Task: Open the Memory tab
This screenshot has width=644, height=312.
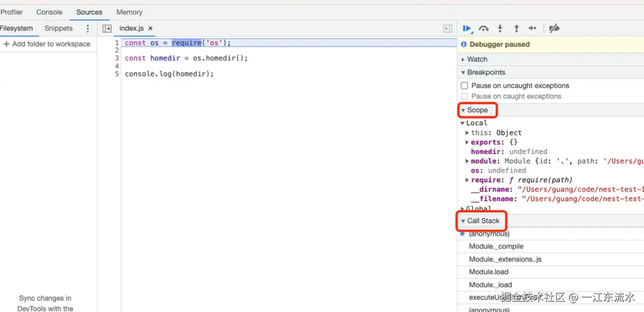Action: (x=129, y=12)
